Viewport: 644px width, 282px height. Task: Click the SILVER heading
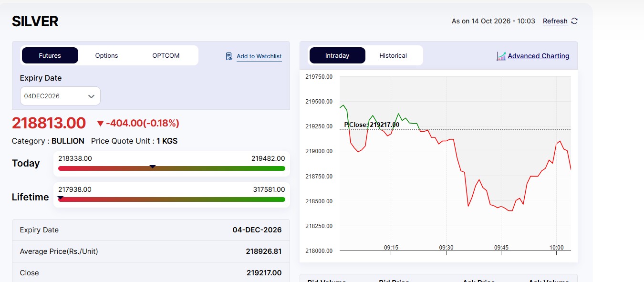pos(35,21)
